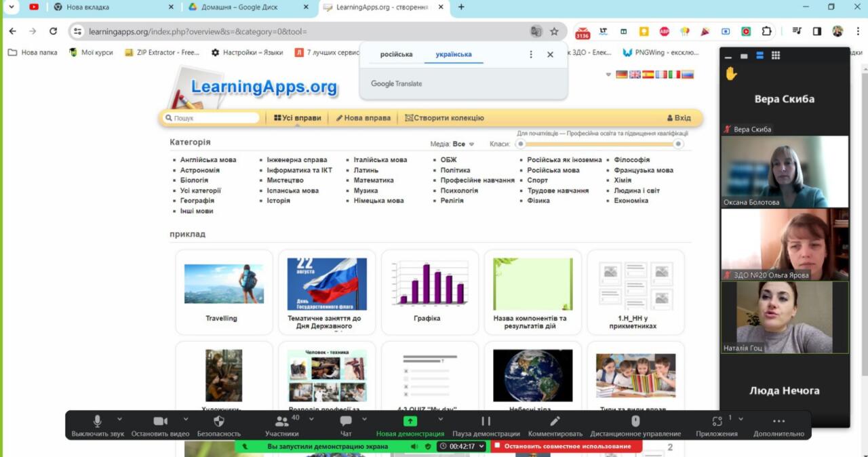Click the Google Translate icon in address bar
This screenshot has height=457, width=868.
(536, 31)
